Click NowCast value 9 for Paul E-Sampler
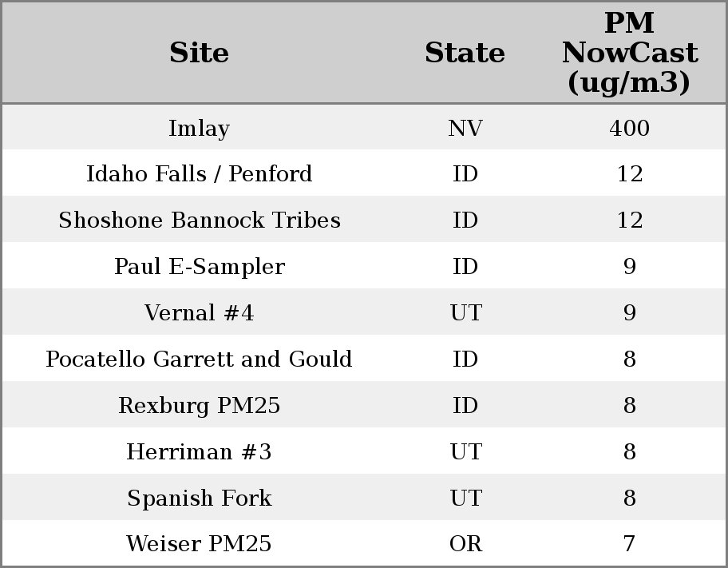The height and width of the screenshot is (568, 728). 629,267
